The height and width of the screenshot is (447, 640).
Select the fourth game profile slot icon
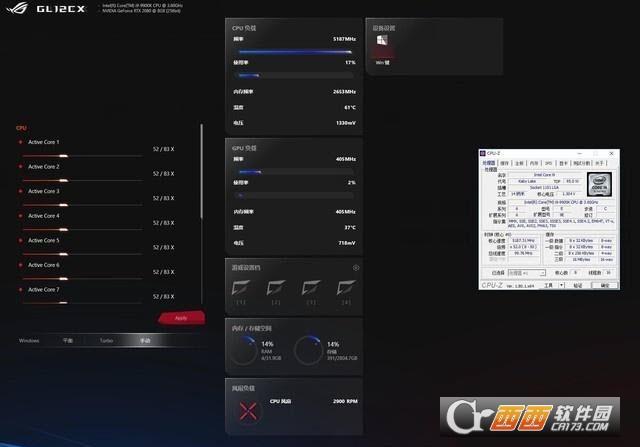(345, 289)
